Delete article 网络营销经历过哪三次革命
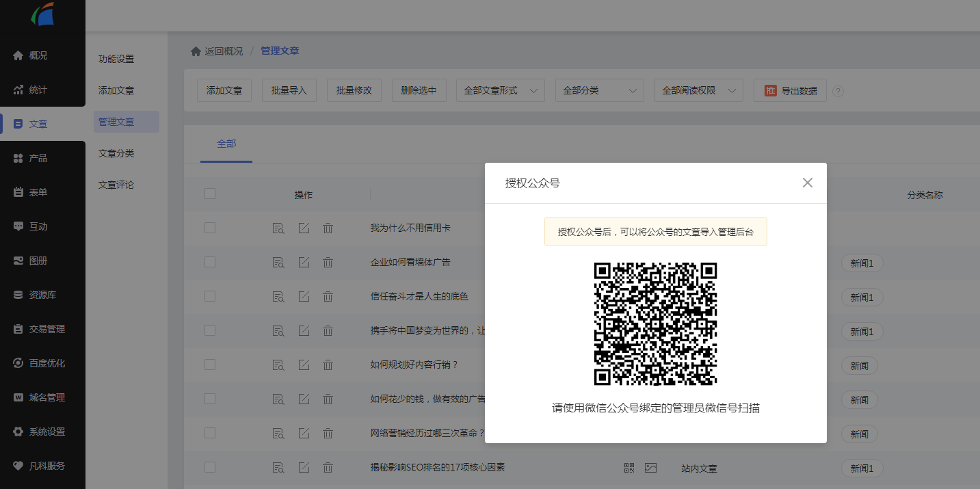Viewport: 980px width, 489px height. [328, 434]
